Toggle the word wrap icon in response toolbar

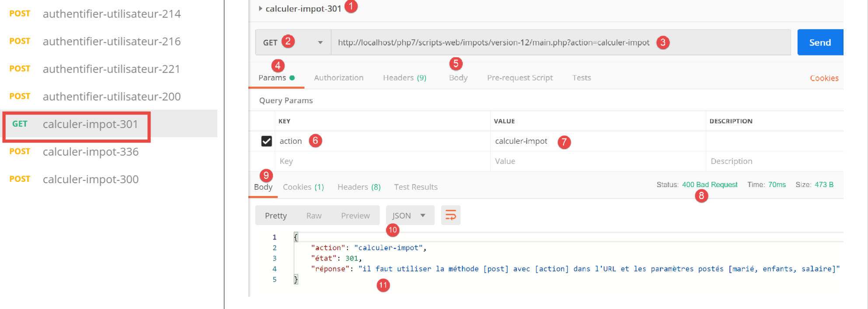[x=450, y=215]
